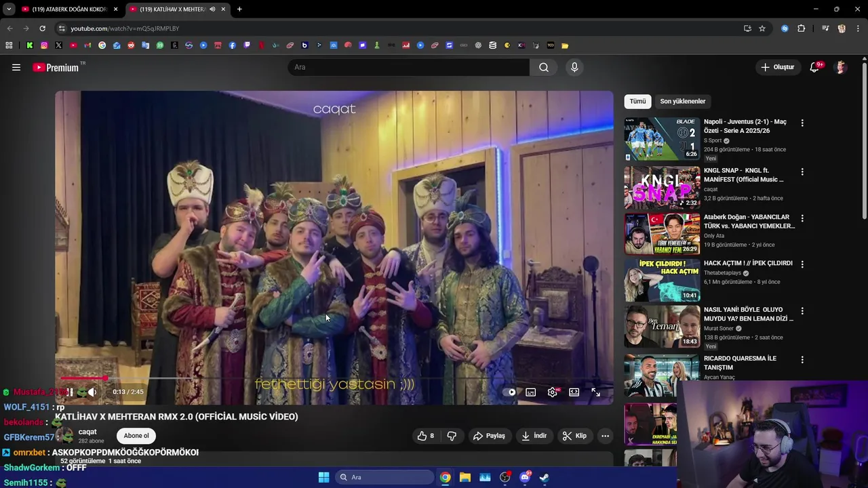Screen dimensions: 868x488
Task: Reload the page
Action: coord(42,28)
